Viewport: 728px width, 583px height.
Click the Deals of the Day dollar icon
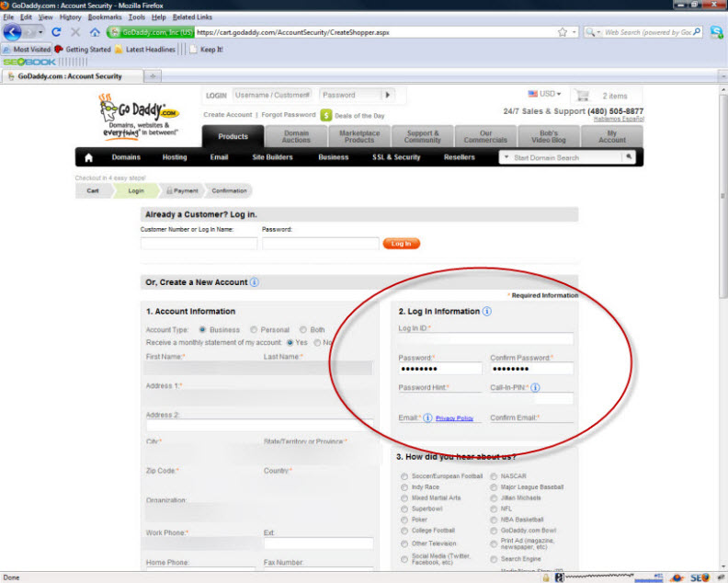pos(326,115)
